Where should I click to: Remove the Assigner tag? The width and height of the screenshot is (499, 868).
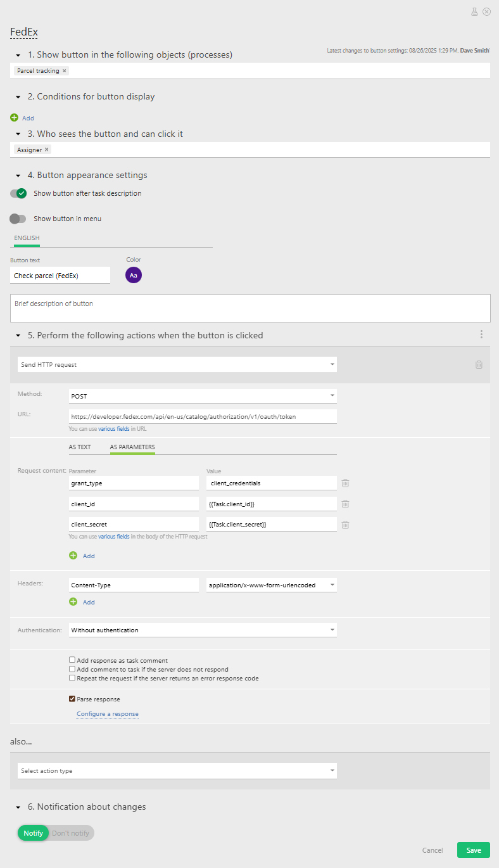46,150
